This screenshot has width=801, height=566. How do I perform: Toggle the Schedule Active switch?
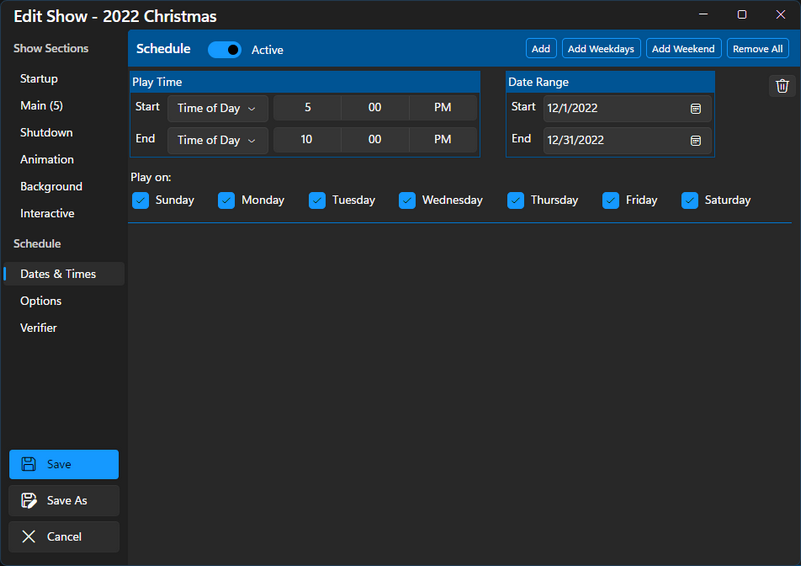(225, 49)
